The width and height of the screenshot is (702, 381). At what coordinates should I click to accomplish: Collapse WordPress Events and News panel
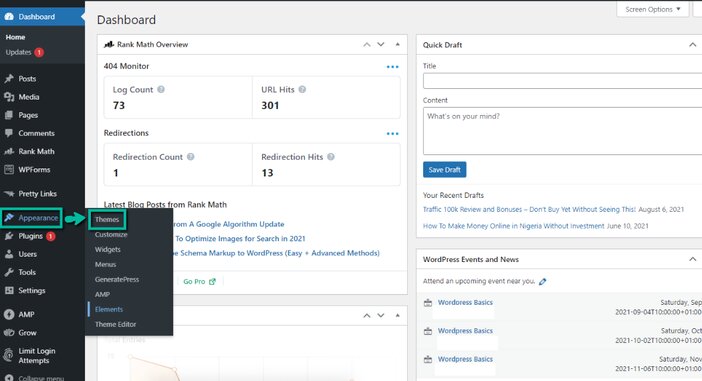[x=692, y=259]
